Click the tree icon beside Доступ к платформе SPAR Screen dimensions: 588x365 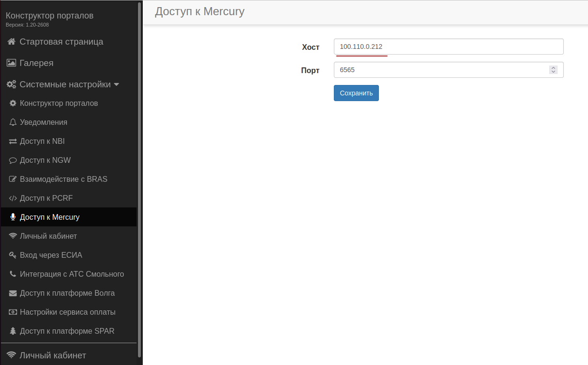click(13, 331)
